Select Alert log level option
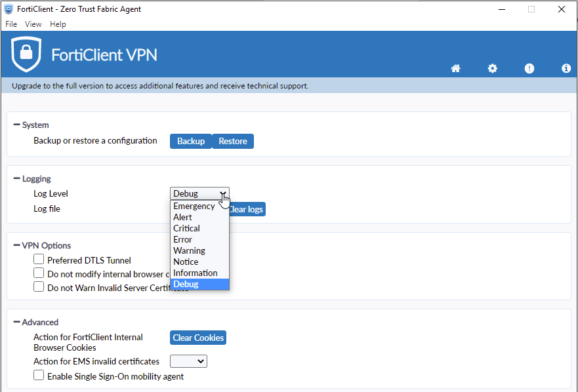The height and width of the screenshot is (392, 578). (x=199, y=217)
